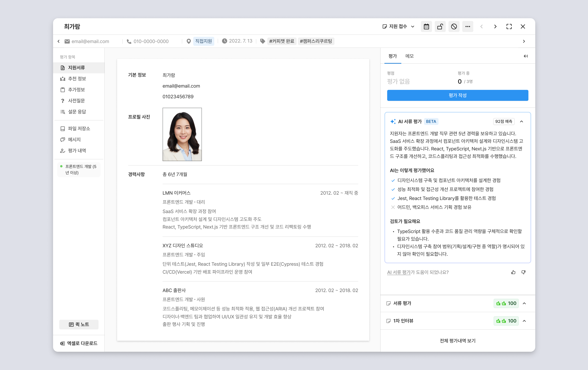Click the applicant profile photo

[x=182, y=134]
